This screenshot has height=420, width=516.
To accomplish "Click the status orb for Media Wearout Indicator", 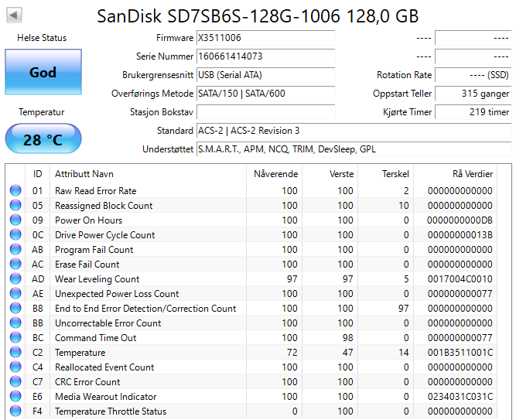I will [x=15, y=397].
